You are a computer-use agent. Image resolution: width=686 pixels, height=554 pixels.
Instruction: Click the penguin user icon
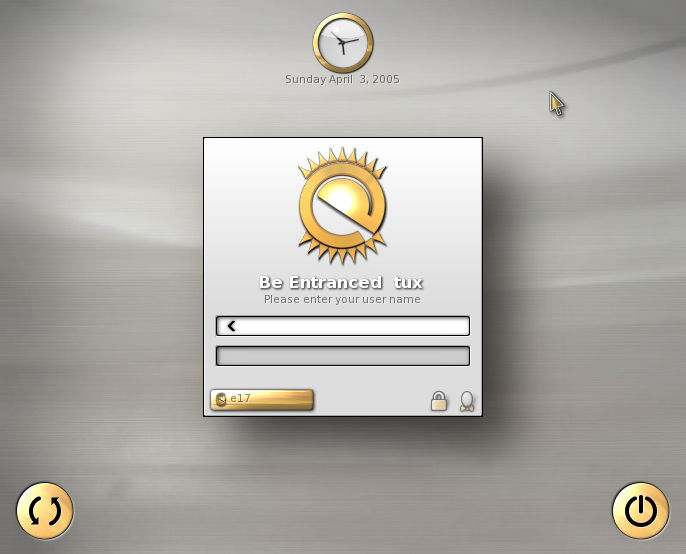(x=467, y=401)
